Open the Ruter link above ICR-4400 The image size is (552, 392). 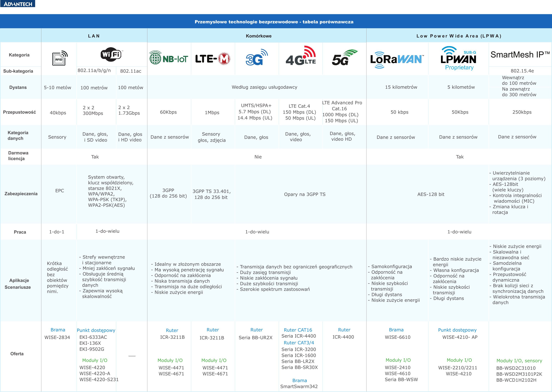click(344, 330)
